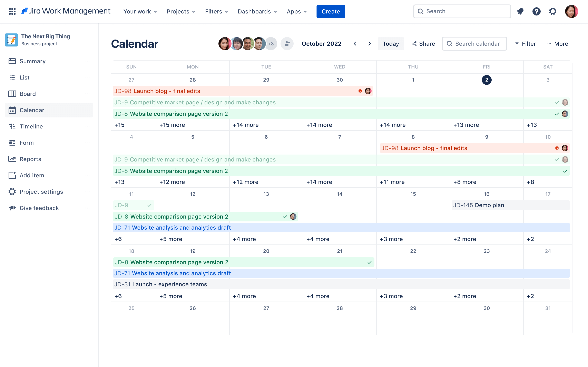Open the Filters dropdown
Image resolution: width=588 pixels, height=367 pixels.
point(216,11)
